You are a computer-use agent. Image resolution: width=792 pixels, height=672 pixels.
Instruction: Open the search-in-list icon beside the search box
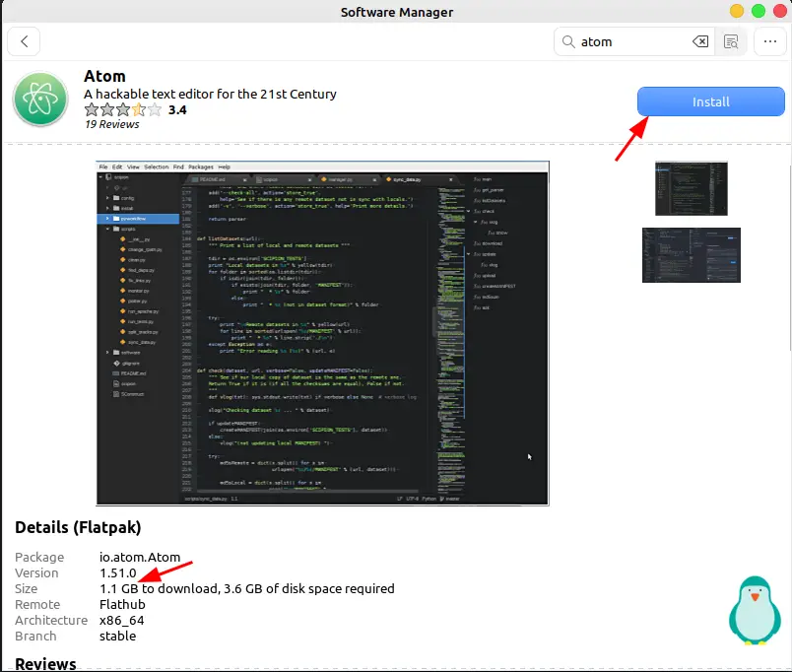coord(731,41)
